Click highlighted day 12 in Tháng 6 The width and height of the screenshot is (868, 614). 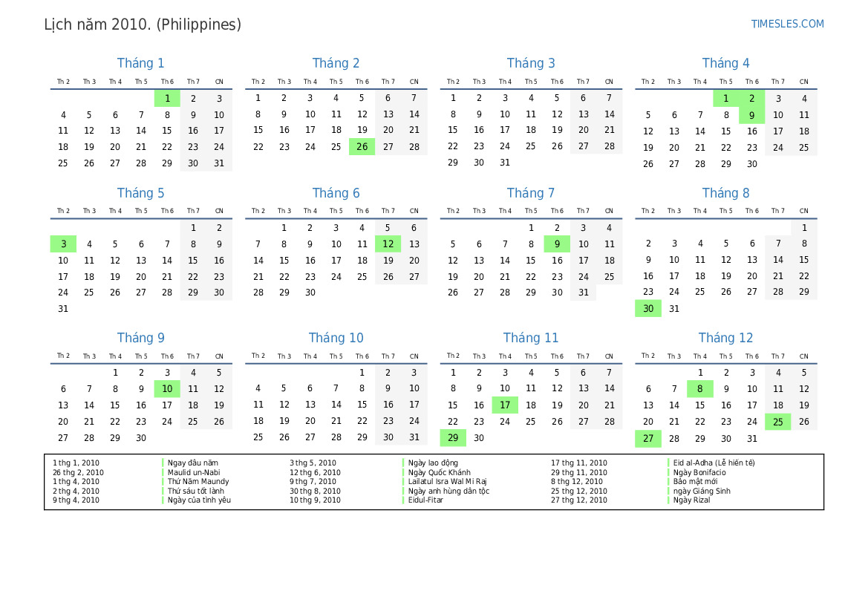click(x=388, y=244)
